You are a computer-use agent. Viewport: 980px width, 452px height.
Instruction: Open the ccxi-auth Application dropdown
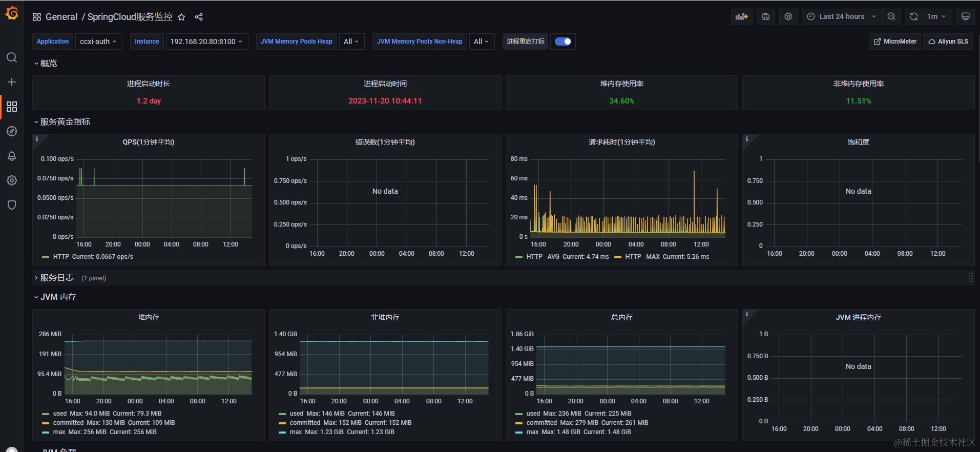point(98,42)
